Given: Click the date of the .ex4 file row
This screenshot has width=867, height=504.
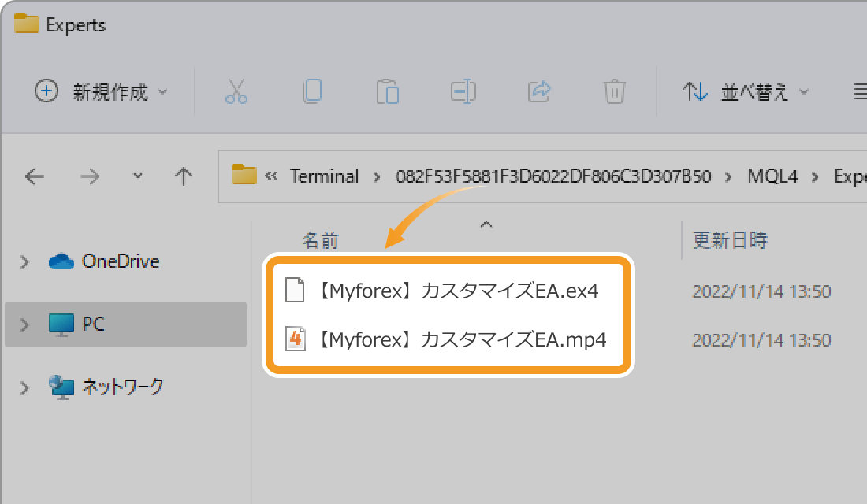Looking at the screenshot, I should pyautogui.click(x=761, y=291).
